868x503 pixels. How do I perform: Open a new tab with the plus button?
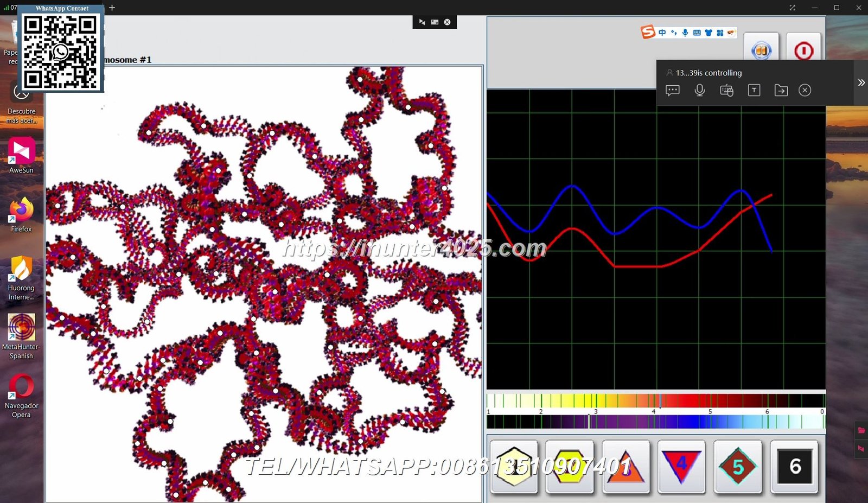(112, 8)
